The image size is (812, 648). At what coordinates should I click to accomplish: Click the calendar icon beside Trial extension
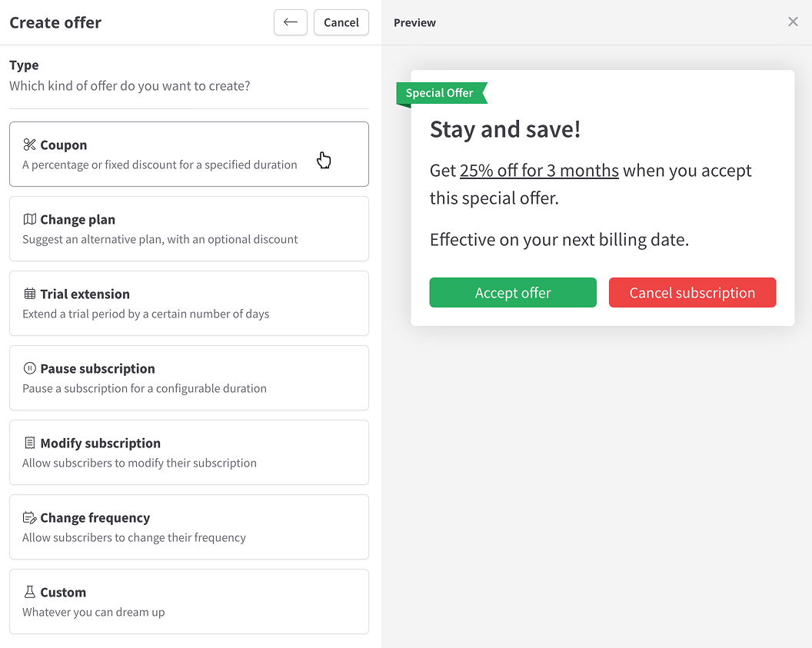tap(30, 294)
